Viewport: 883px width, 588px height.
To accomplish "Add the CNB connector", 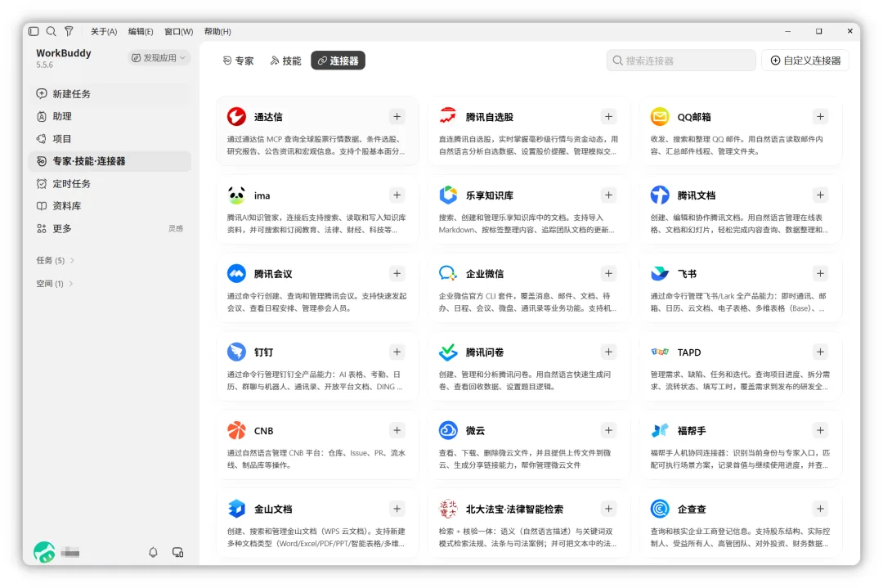I will click(397, 430).
